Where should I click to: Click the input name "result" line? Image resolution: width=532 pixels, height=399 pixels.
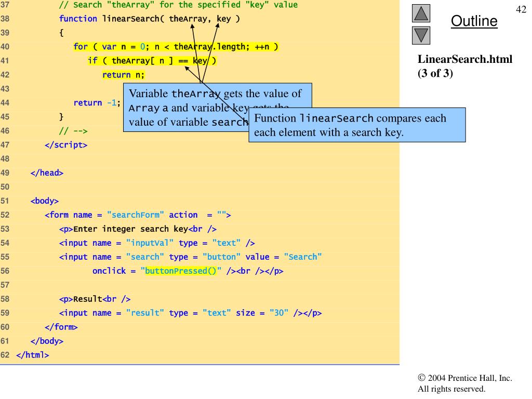coord(190,313)
